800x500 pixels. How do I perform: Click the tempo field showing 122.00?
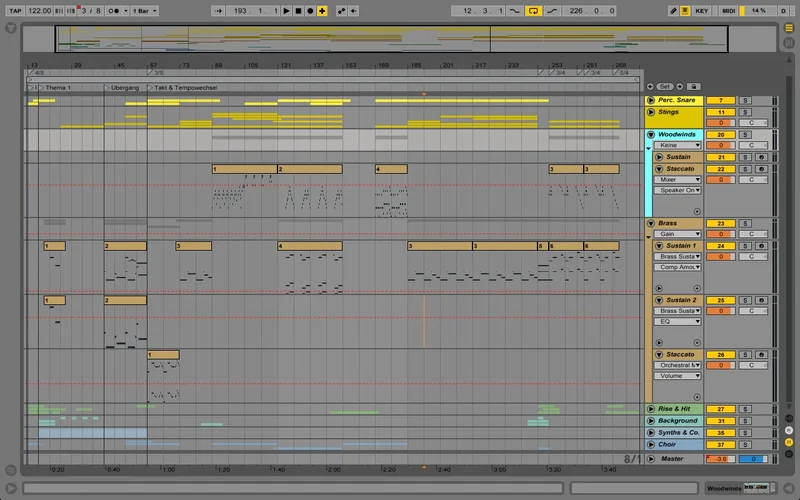coord(39,11)
